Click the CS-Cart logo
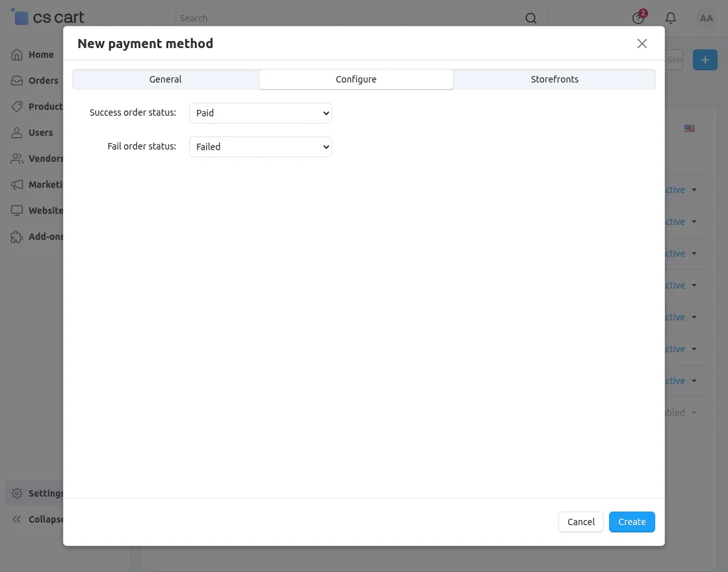The height and width of the screenshot is (572, 728). [x=47, y=17]
